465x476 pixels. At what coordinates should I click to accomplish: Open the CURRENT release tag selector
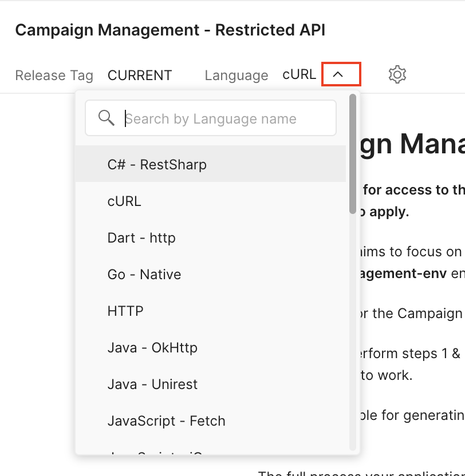pos(140,76)
